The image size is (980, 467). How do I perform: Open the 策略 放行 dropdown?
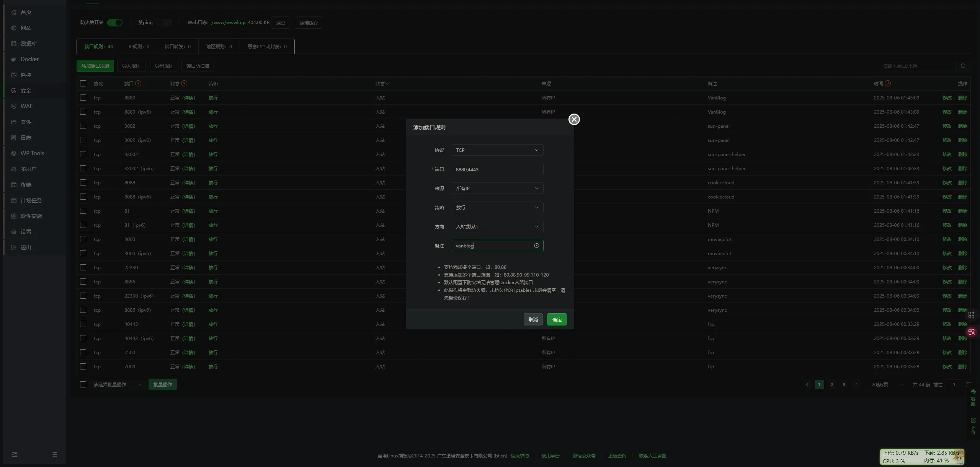(x=497, y=207)
